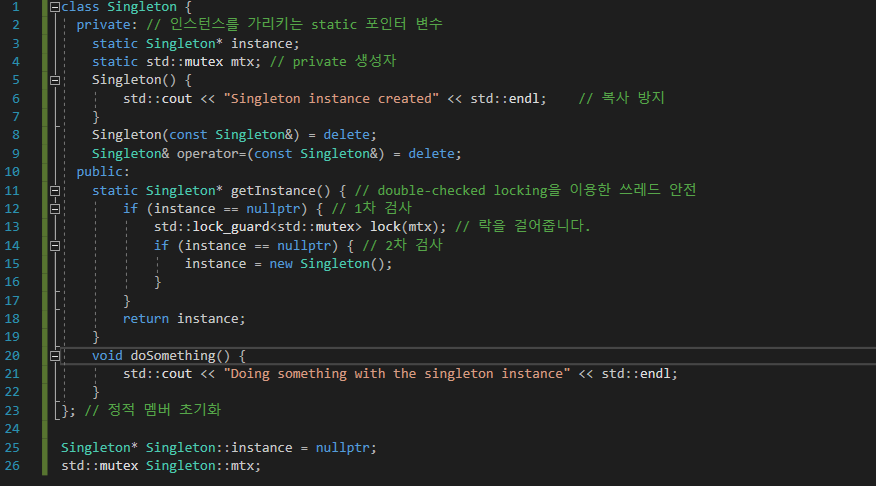Click 'std::lock_guard<std::mutex>' on line 13
876x486 pixels.
pos(258,227)
